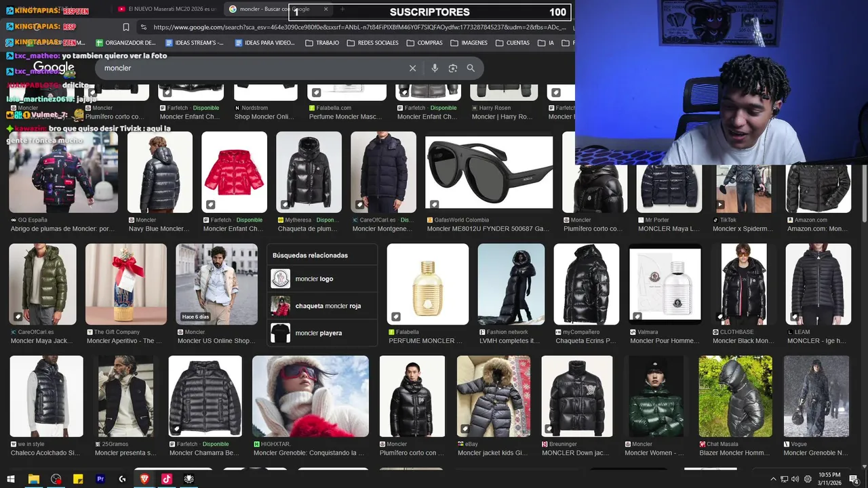Viewport: 868px width, 488px height.
Task: Open the CUENTAS bookmarks folder
Action: (513, 43)
